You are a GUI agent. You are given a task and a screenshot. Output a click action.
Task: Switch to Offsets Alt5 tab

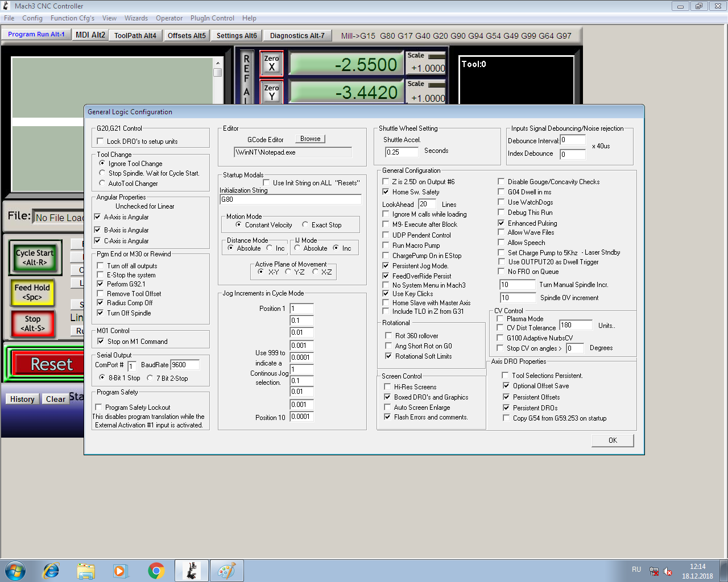click(x=187, y=35)
